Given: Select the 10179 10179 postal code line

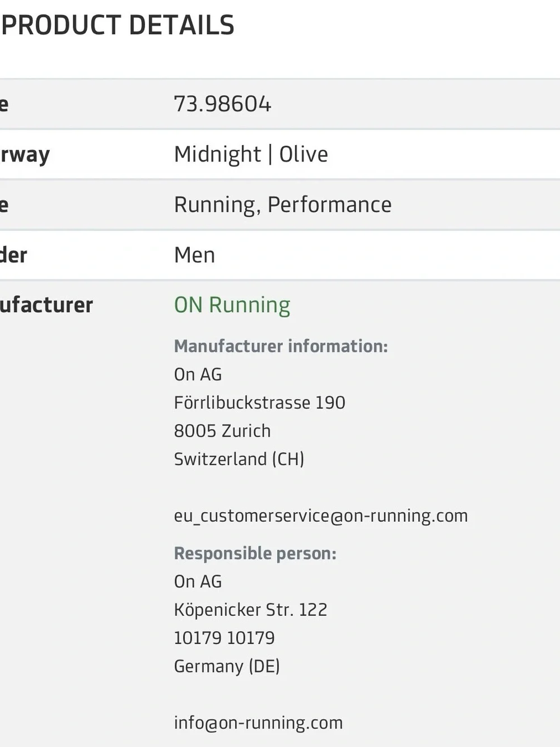Looking at the screenshot, I should (x=224, y=638).
